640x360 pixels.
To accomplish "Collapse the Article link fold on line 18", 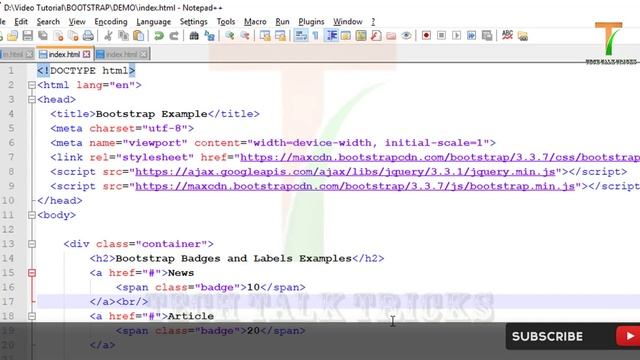I will tap(32, 316).
